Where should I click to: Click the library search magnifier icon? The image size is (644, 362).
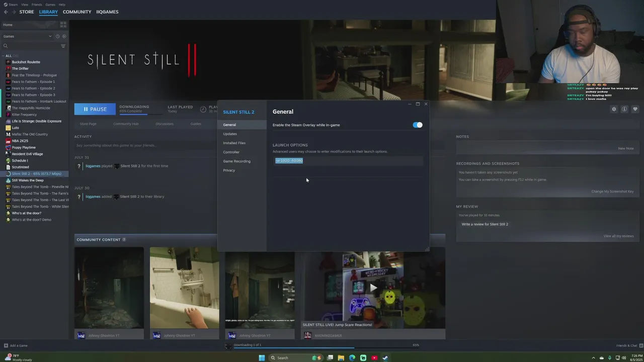tap(6, 46)
